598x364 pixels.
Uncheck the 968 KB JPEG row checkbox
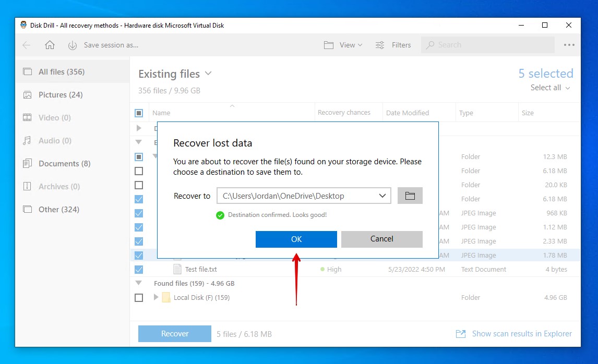point(139,213)
